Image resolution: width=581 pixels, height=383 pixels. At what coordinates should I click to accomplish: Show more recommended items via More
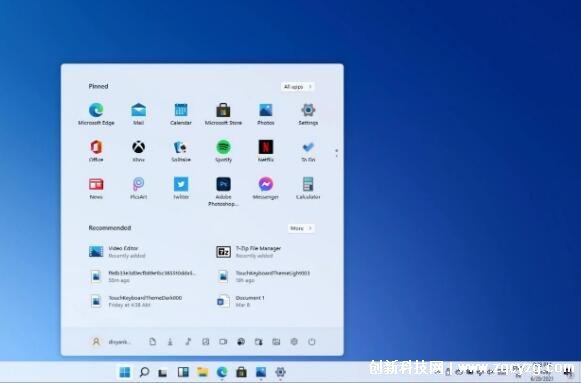tap(301, 228)
